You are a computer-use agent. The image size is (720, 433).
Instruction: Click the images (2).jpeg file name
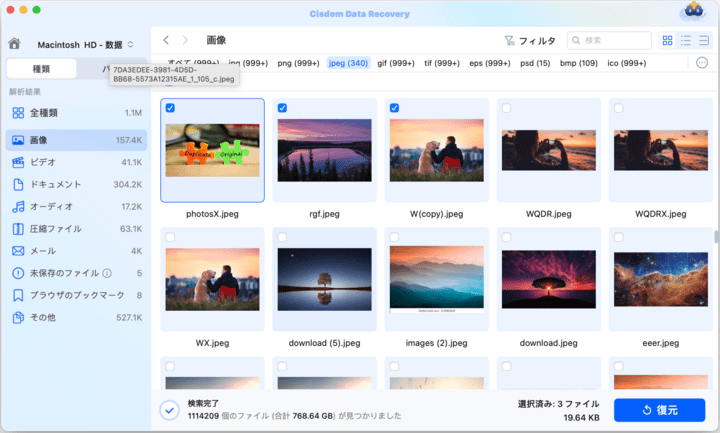436,343
